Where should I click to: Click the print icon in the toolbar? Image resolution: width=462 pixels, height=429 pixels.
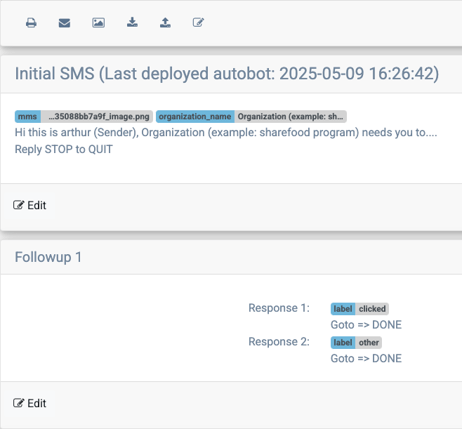click(x=31, y=23)
